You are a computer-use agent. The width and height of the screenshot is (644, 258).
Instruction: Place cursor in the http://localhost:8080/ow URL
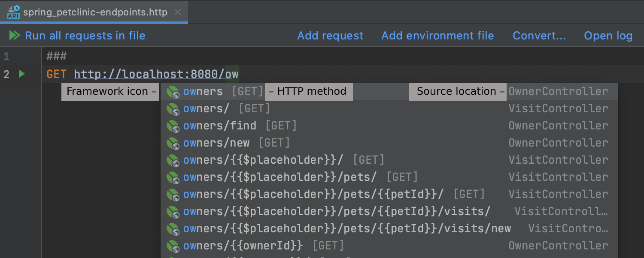click(156, 75)
